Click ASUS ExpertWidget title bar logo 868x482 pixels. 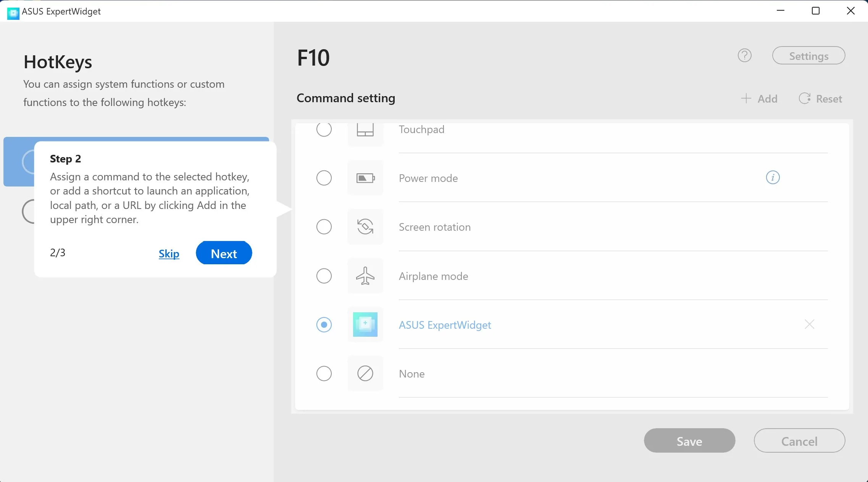point(13,13)
